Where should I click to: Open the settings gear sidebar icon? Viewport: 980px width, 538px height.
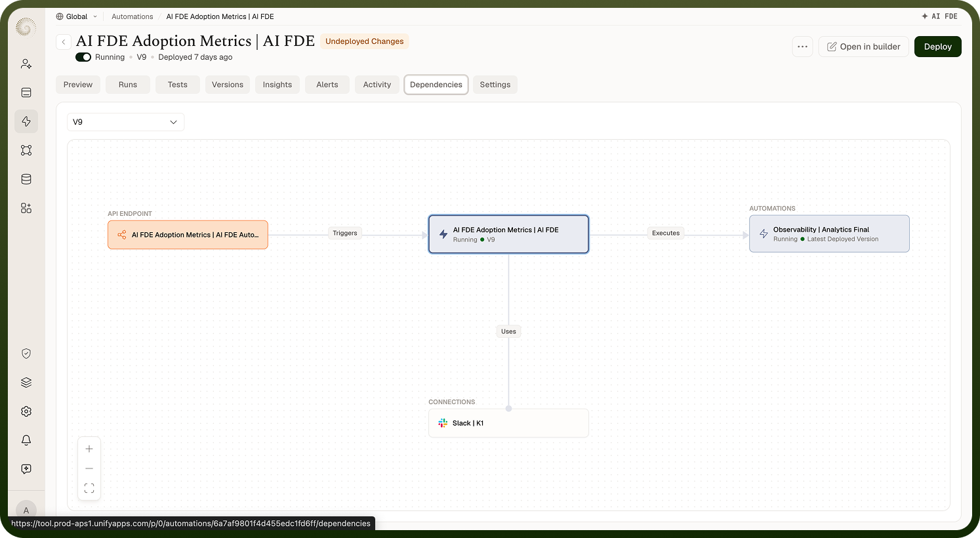tap(26, 411)
